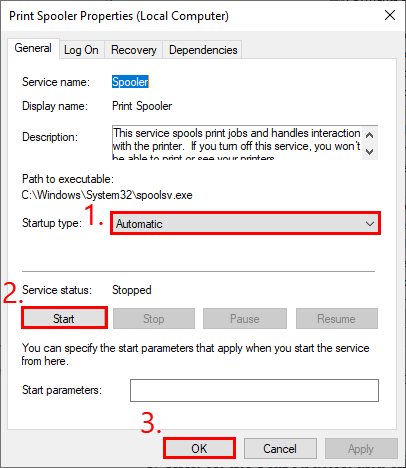Click the greyed-out Pause button
The image size is (406, 468).
(x=245, y=319)
